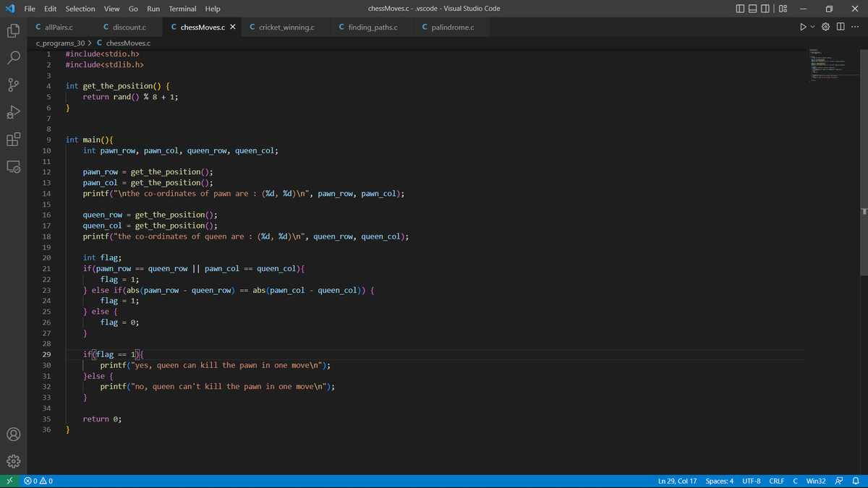Click the VS Code logo in title bar
The width and height of the screenshot is (868, 488).
click(x=9, y=9)
